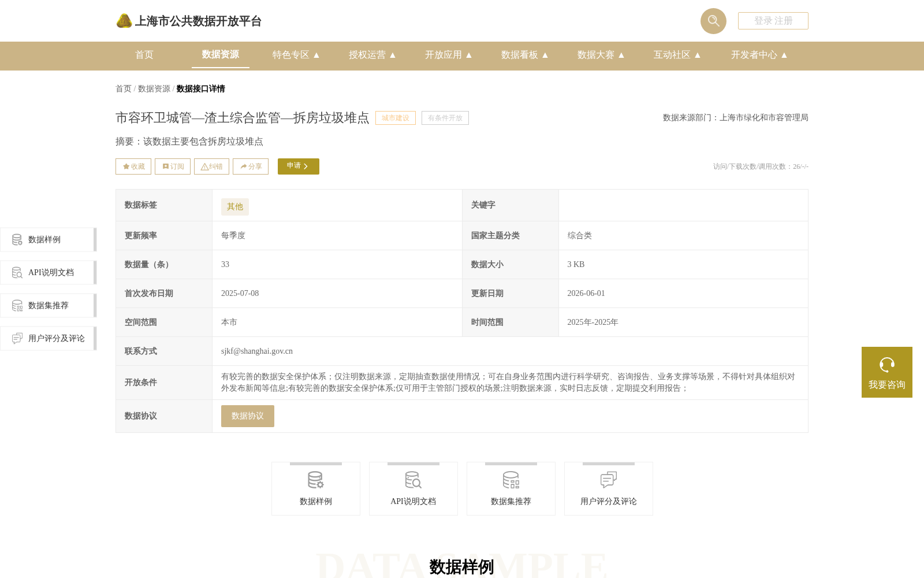Click the 用户评分及评论 chat icon in left sidebar
The image size is (924, 578).
17,338
